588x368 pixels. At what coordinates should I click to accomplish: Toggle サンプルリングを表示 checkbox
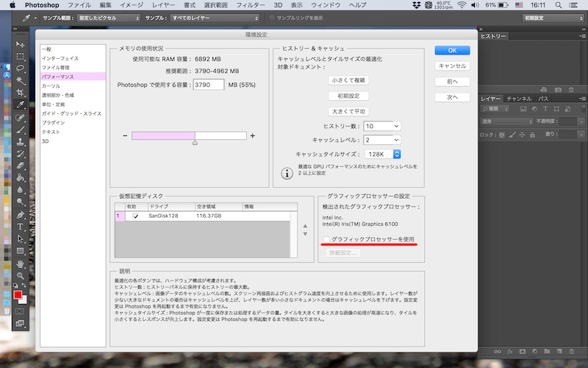(272, 18)
